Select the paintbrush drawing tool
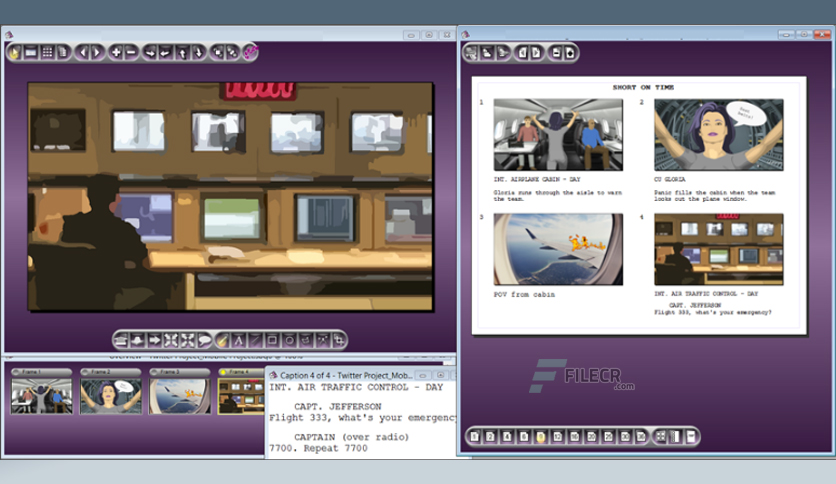This screenshot has width=836, height=484. pos(222,340)
